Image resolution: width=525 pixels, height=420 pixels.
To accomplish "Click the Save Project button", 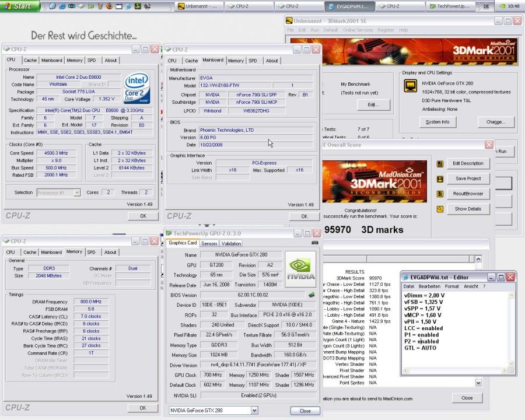I will coord(468,178).
